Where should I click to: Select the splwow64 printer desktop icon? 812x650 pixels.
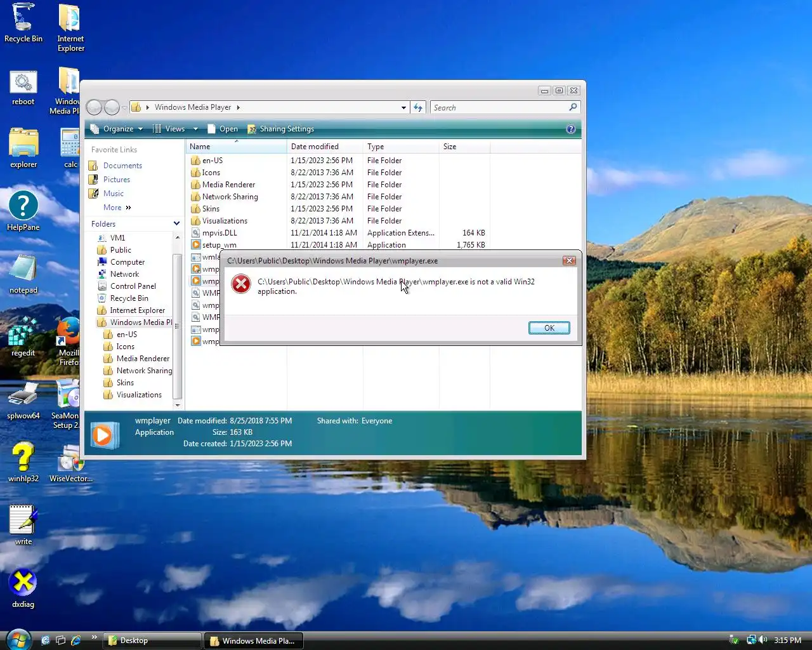point(23,400)
